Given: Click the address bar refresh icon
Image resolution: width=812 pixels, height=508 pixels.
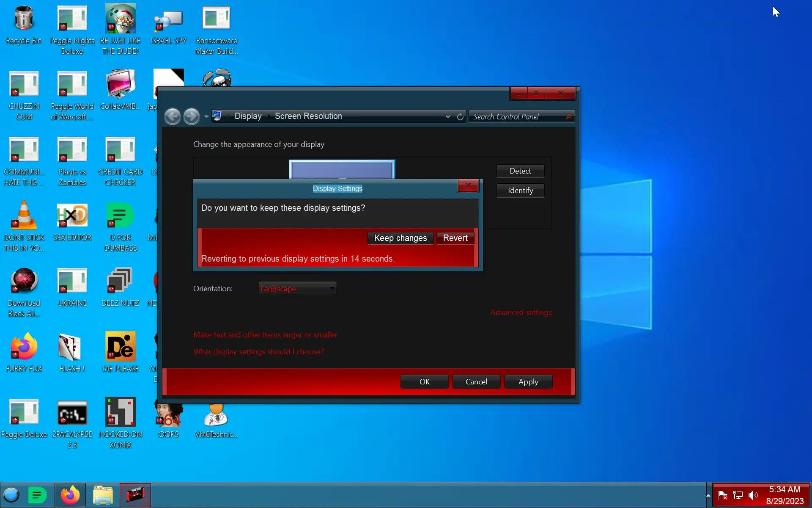Looking at the screenshot, I should click(x=460, y=116).
